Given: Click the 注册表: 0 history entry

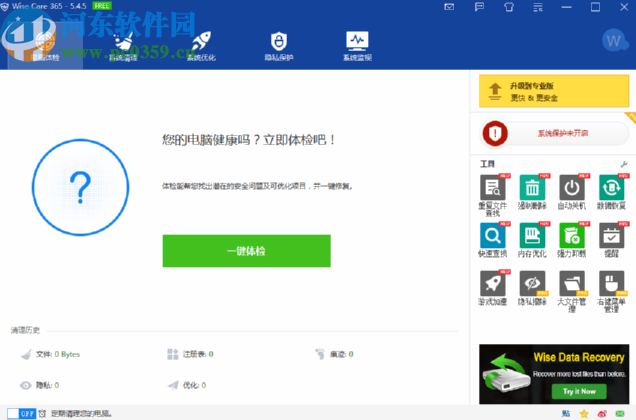Looking at the screenshot, I should point(190,354).
